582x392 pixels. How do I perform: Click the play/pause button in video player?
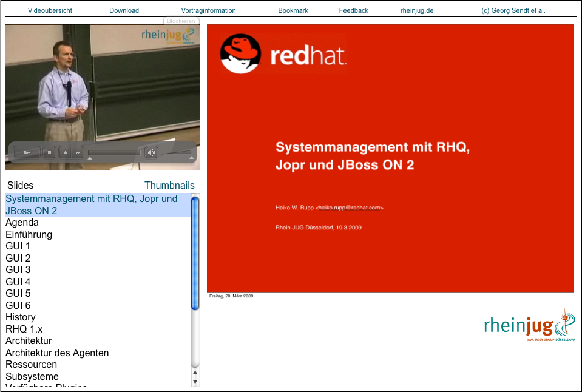[26, 152]
